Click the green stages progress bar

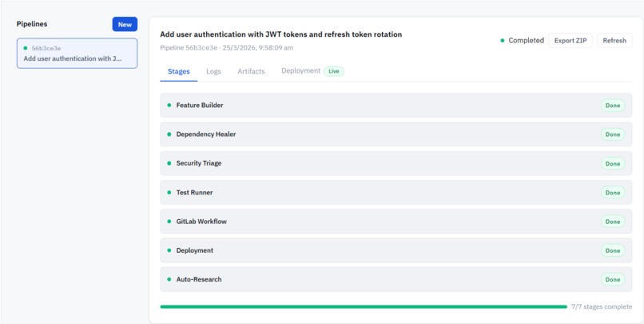coord(364,306)
